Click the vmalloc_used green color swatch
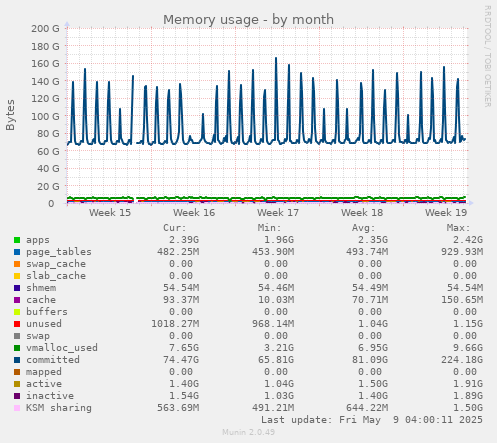 pos(17,348)
